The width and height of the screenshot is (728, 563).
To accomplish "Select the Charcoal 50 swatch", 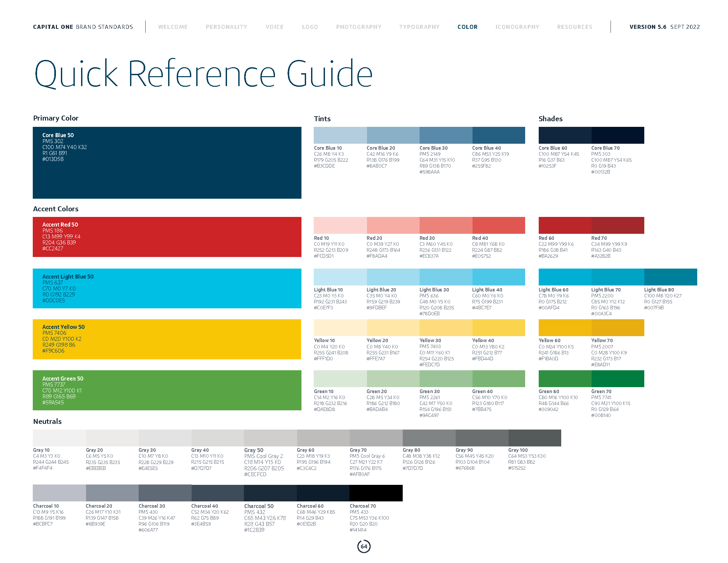I will tap(270, 493).
